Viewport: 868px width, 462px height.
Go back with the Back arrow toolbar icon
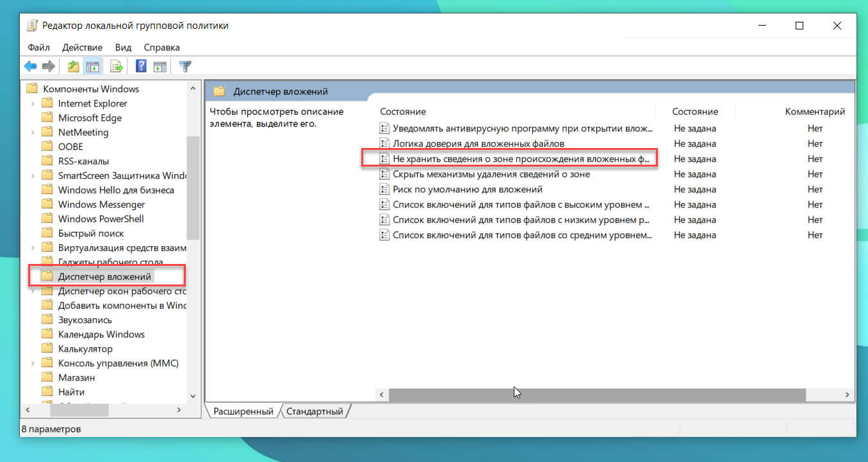tap(30, 66)
